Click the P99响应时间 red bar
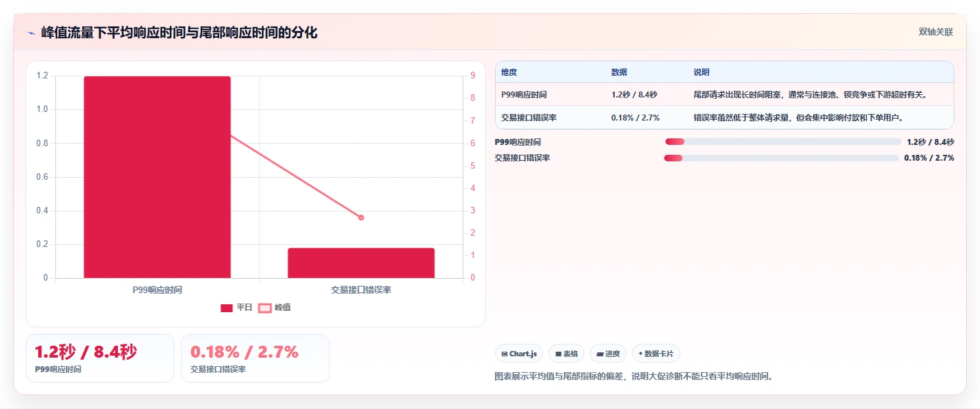Screen dimensions: 980x409 pyautogui.click(x=157, y=177)
